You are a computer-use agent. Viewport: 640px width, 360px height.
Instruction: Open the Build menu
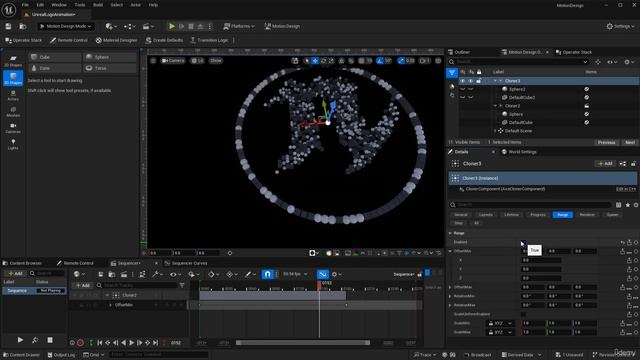(x=98, y=5)
